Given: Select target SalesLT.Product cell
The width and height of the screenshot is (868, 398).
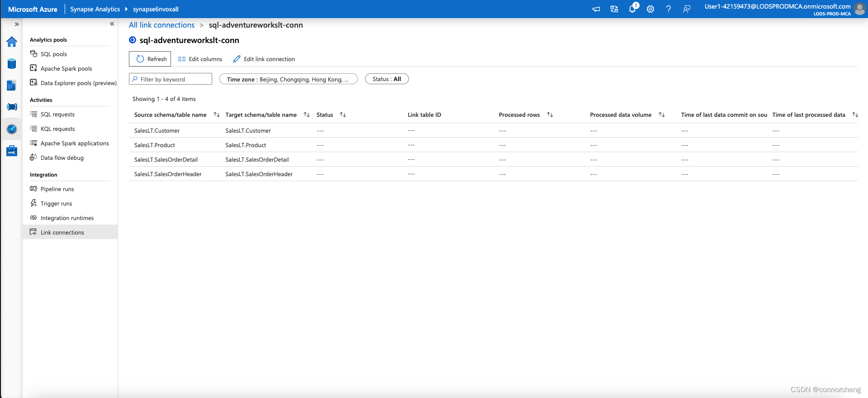Looking at the screenshot, I should [x=246, y=145].
